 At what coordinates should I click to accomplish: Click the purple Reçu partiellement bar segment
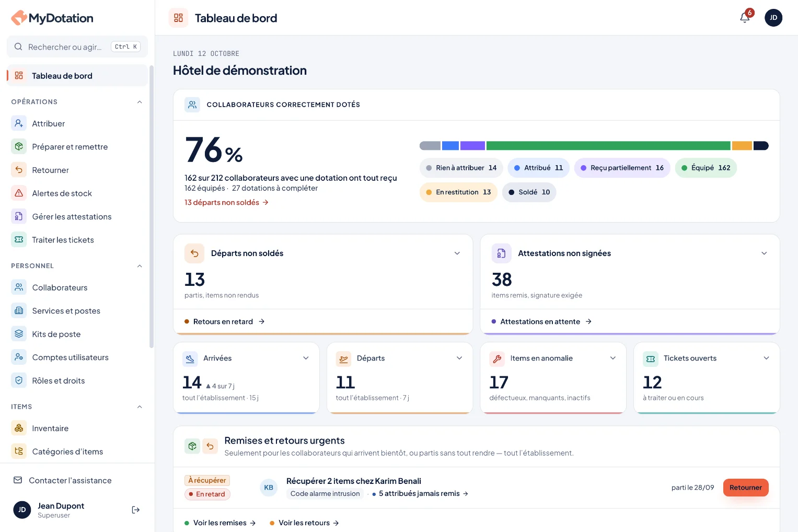[x=472, y=146]
